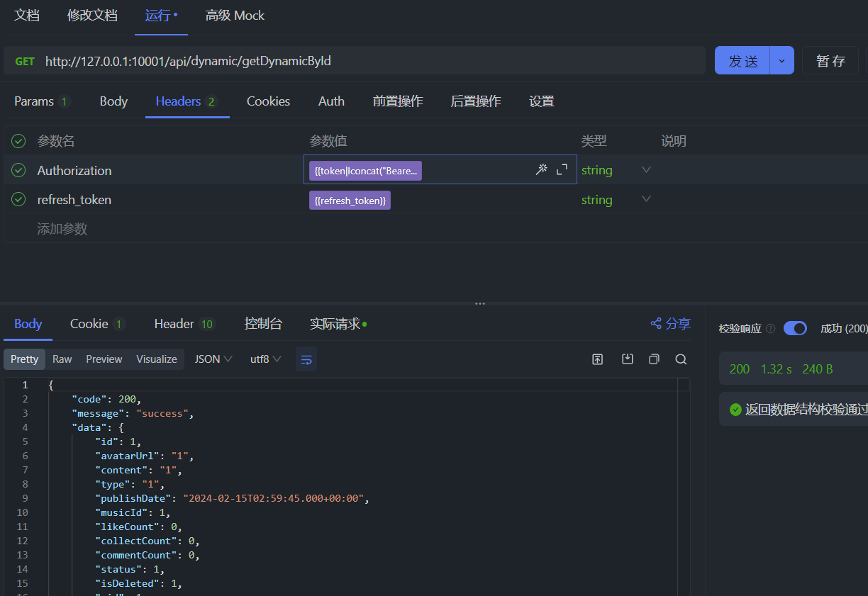The width and height of the screenshot is (868, 596).
Task: Switch to the Cookies tab
Action: tap(268, 101)
